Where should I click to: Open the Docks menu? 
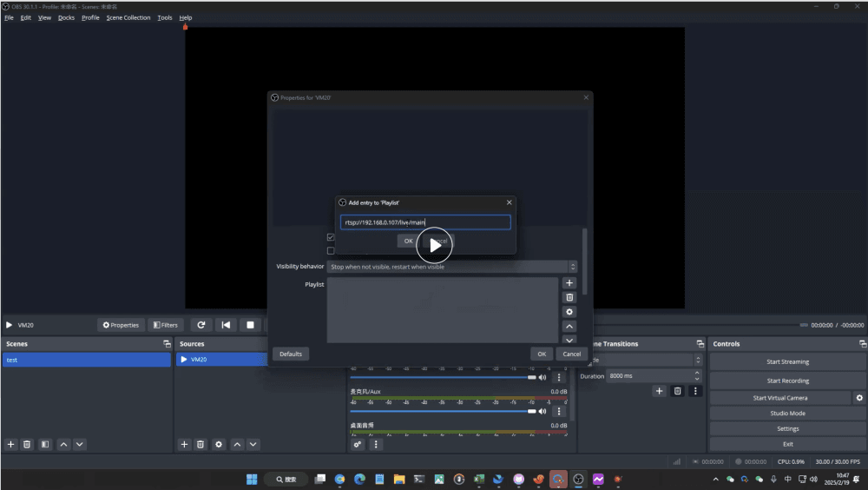66,17
